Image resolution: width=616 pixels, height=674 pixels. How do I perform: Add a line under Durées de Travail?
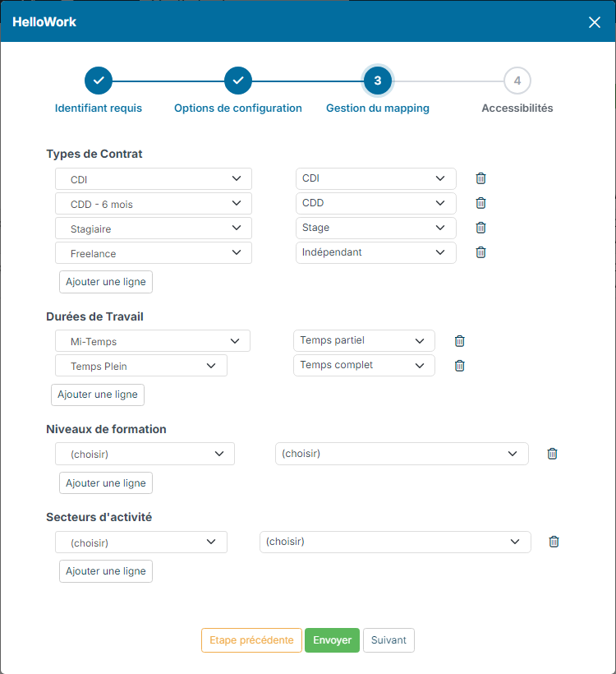[x=98, y=395]
